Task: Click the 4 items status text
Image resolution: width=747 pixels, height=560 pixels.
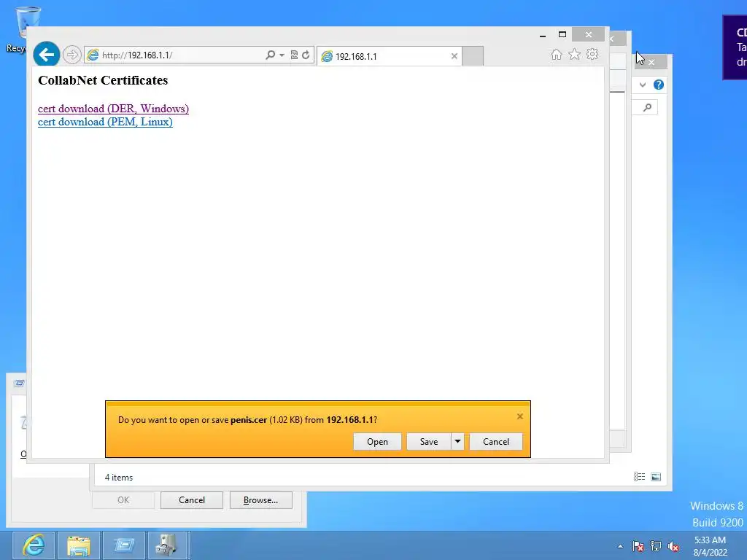Action: pos(119,477)
